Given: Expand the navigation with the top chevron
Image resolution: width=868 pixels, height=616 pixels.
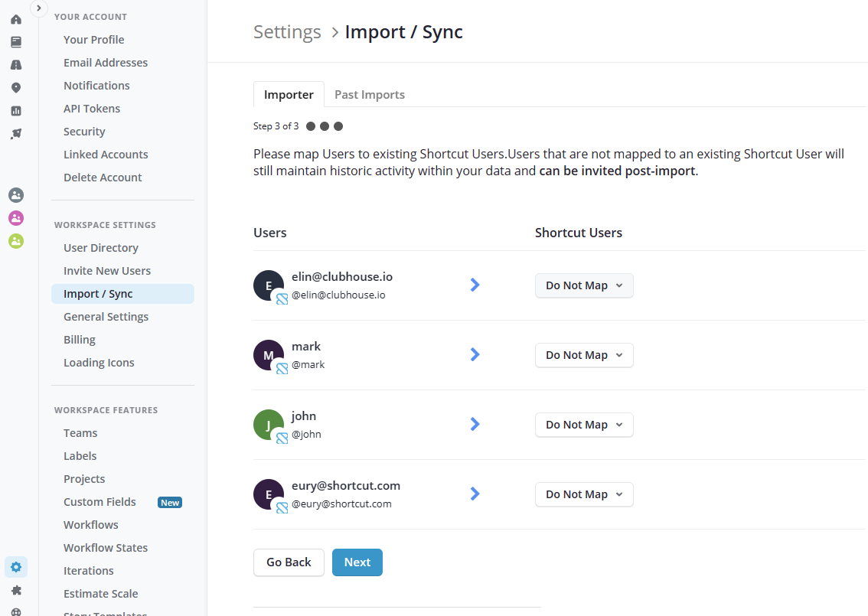Looking at the screenshot, I should pyautogui.click(x=39, y=8).
